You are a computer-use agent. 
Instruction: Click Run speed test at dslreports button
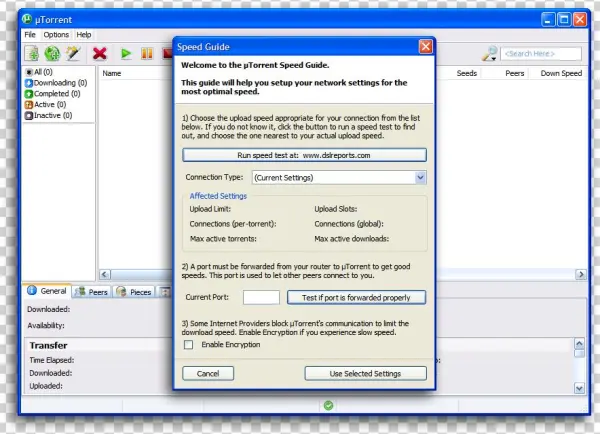click(304, 155)
